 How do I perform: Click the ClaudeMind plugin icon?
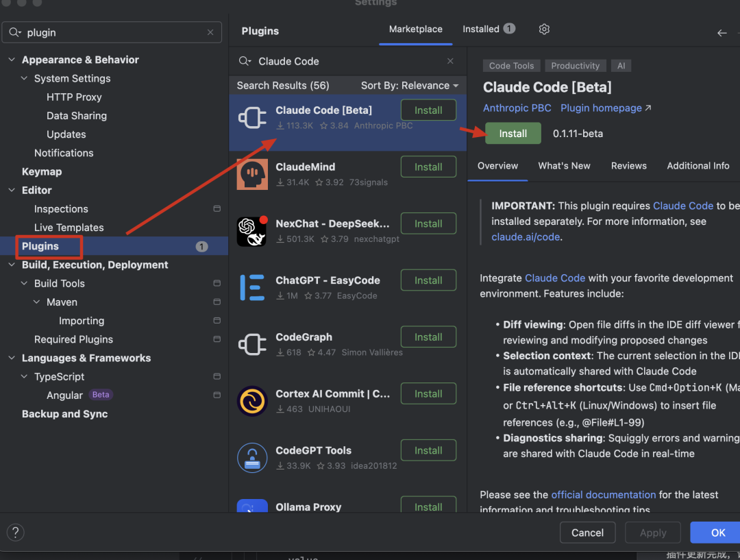tap(252, 174)
